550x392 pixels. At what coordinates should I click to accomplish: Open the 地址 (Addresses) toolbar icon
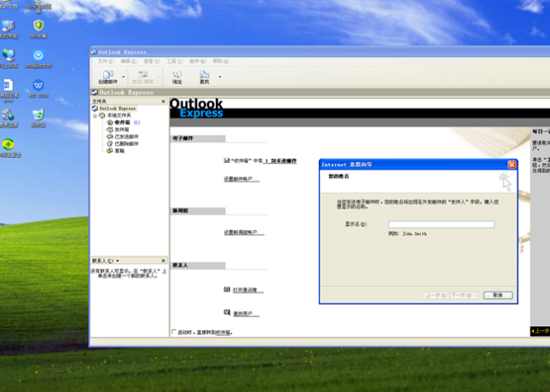177,77
